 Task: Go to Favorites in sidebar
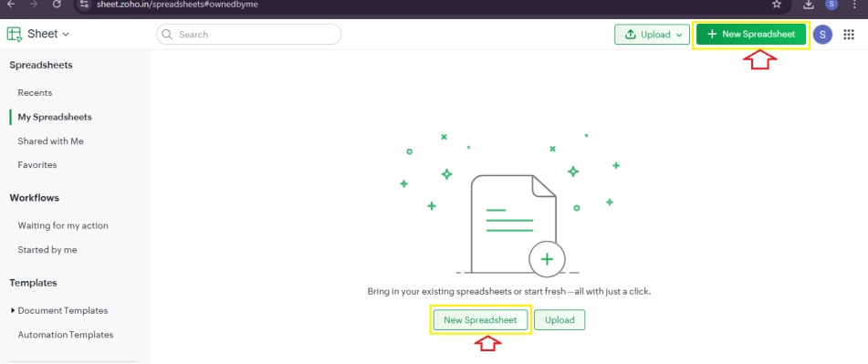point(37,165)
